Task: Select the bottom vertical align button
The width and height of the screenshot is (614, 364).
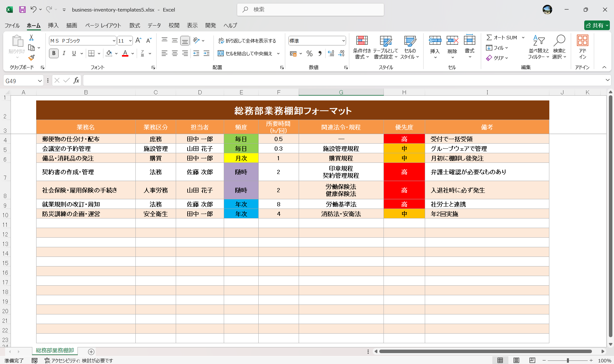Action: [x=185, y=41]
